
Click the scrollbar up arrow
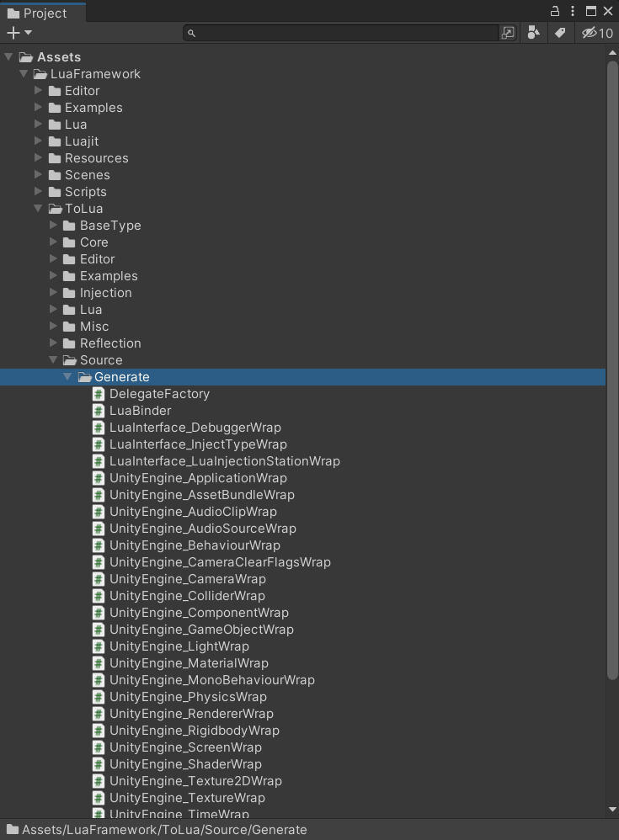click(612, 53)
